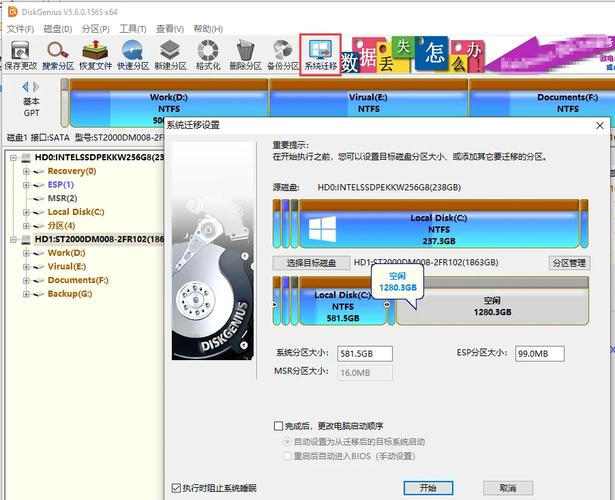Click the Select Target Disk (选择目标磁盘) button
The height and width of the screenshot is (500, 615).
(311, 263)
